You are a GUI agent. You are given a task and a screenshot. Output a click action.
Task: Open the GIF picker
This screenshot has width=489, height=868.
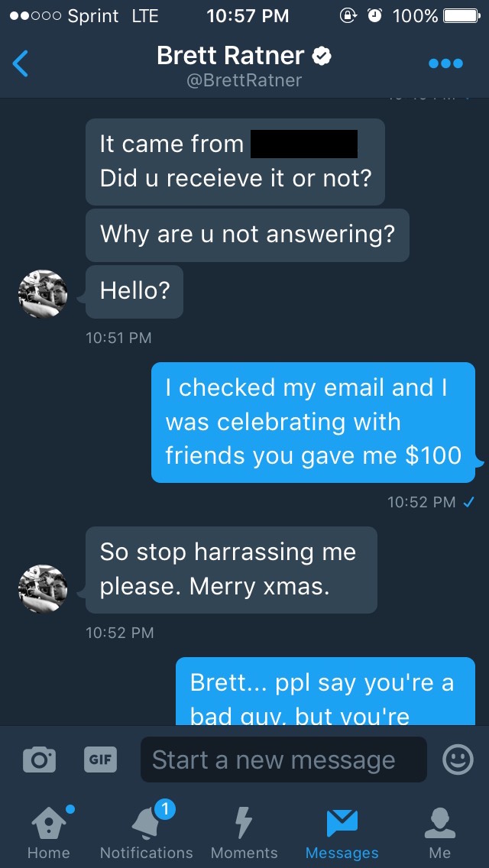pyautogui.click(x=100, y=759)
